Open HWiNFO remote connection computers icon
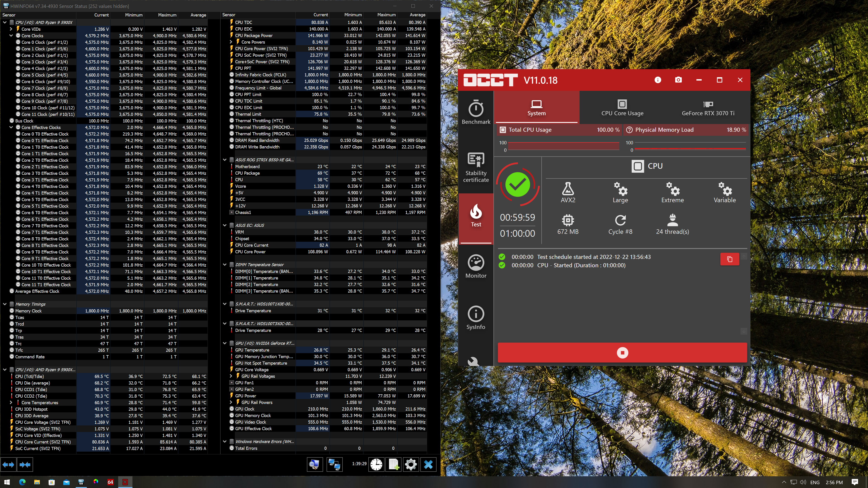This screenshot has width=868, height=488. coord(334,465)
